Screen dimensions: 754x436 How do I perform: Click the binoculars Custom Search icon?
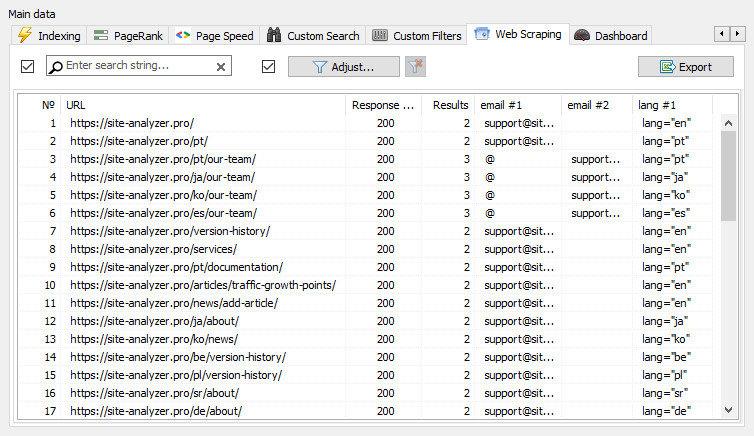tap(274, 35)
